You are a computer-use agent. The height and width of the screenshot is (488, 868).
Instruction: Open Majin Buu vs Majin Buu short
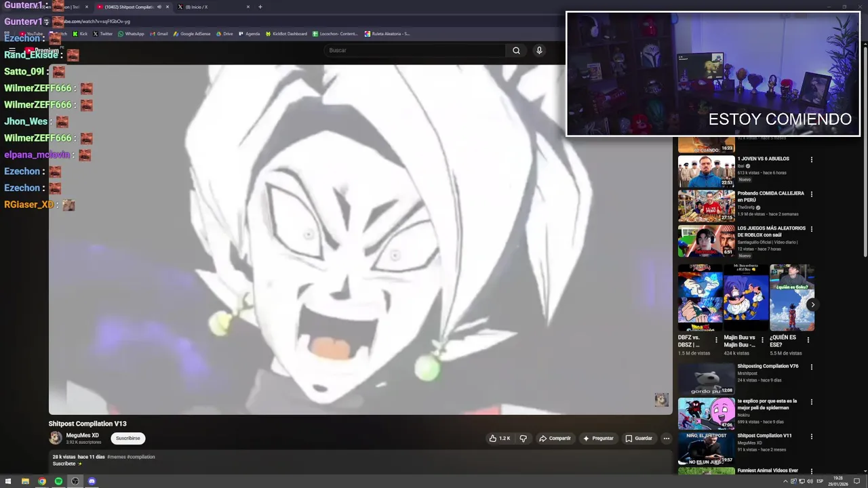[x=746, y=298]
